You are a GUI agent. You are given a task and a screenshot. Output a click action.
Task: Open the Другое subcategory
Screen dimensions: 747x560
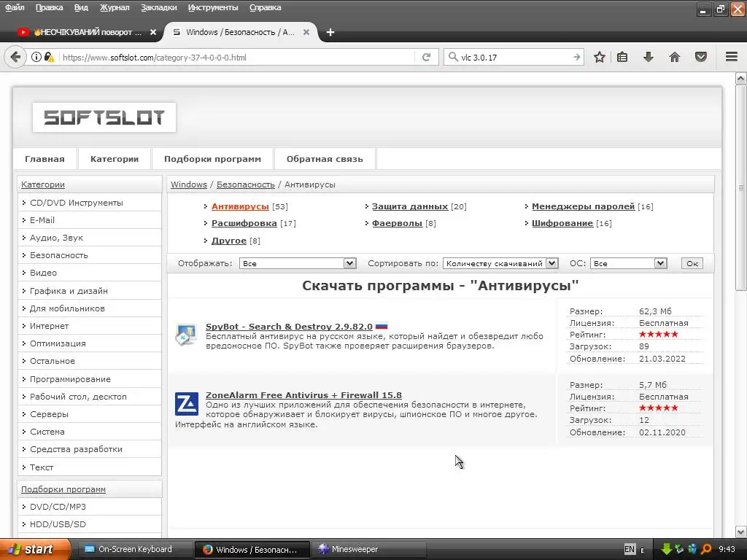228,241
